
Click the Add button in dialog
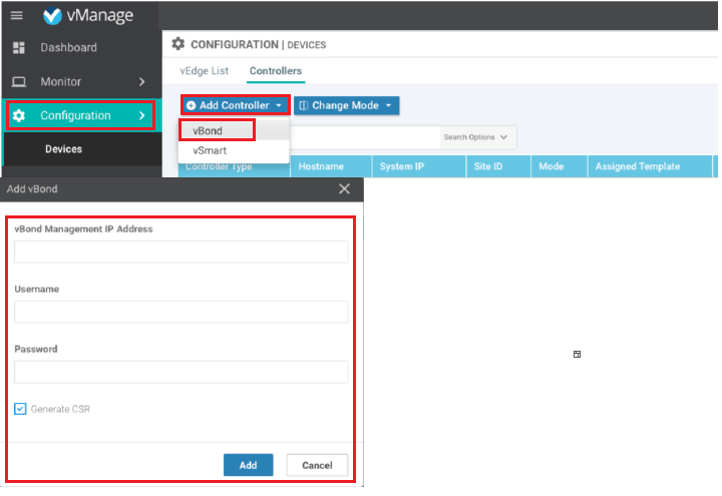click(248, 465)
